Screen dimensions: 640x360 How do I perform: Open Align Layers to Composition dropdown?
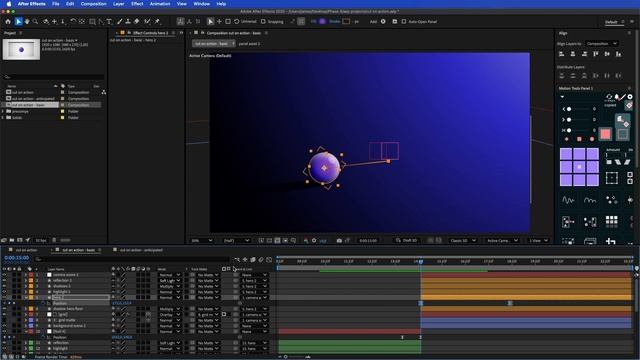click(x=602, y=43)
